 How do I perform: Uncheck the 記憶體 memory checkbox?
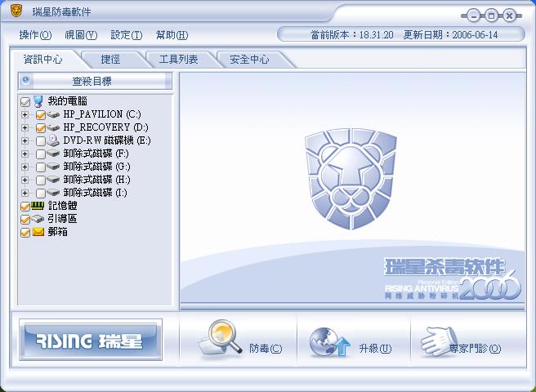(25, 206)
